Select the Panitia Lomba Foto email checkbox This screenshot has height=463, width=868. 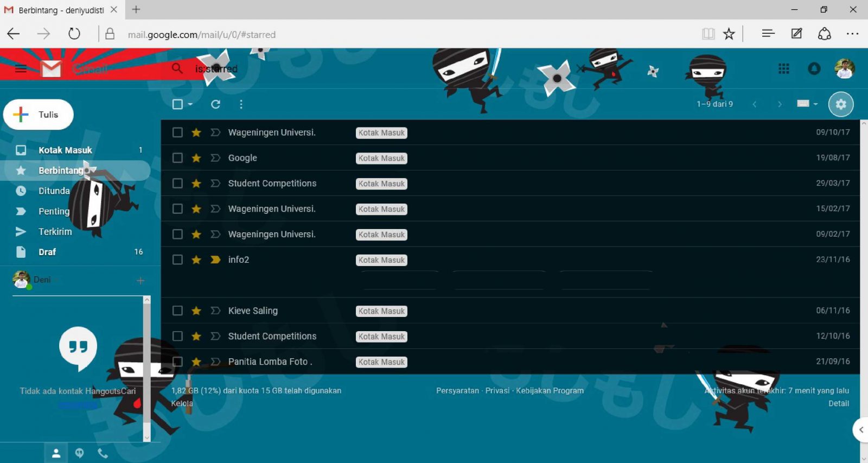pyautogui.click(x=177, y=362)
